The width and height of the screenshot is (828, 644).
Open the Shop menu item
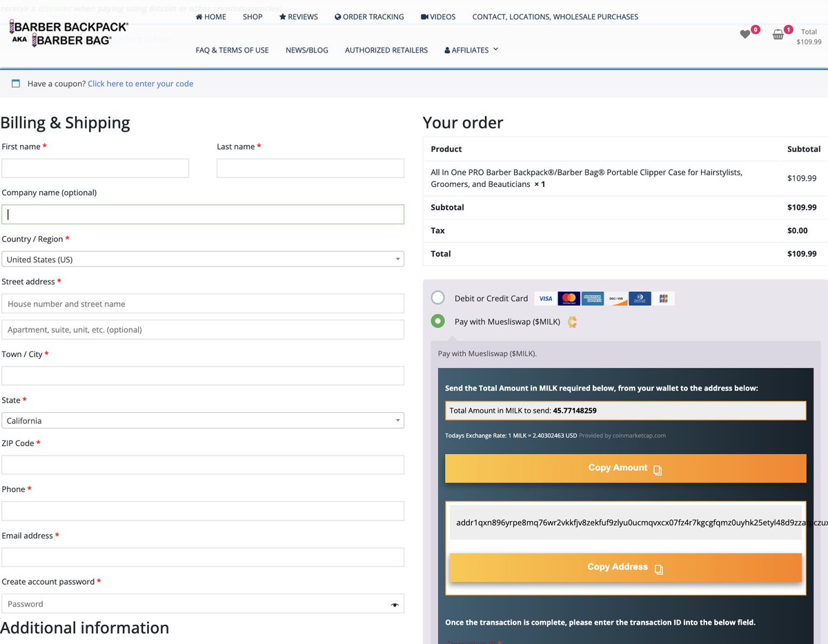coord(253,17)
